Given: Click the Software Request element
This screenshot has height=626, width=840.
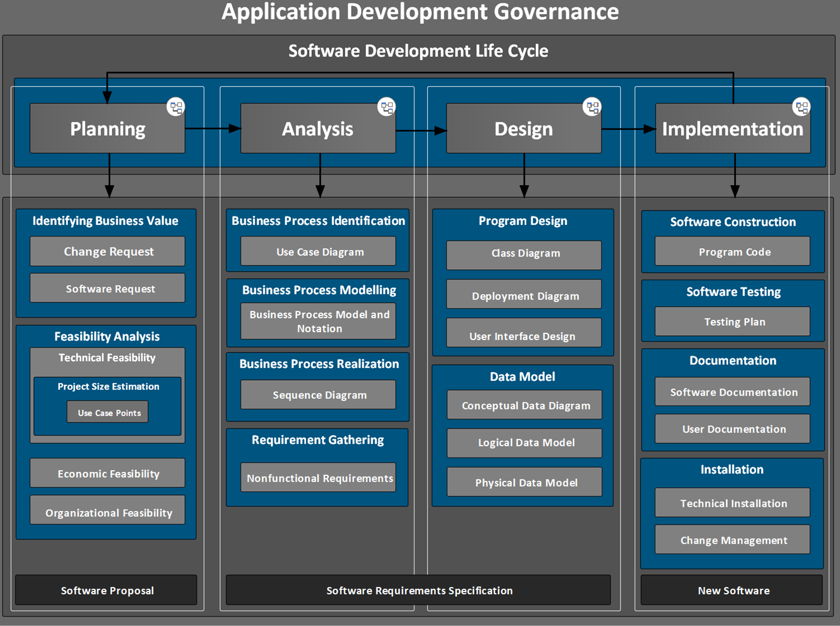Looking at the screenshot, I should (x=107, y=288).
